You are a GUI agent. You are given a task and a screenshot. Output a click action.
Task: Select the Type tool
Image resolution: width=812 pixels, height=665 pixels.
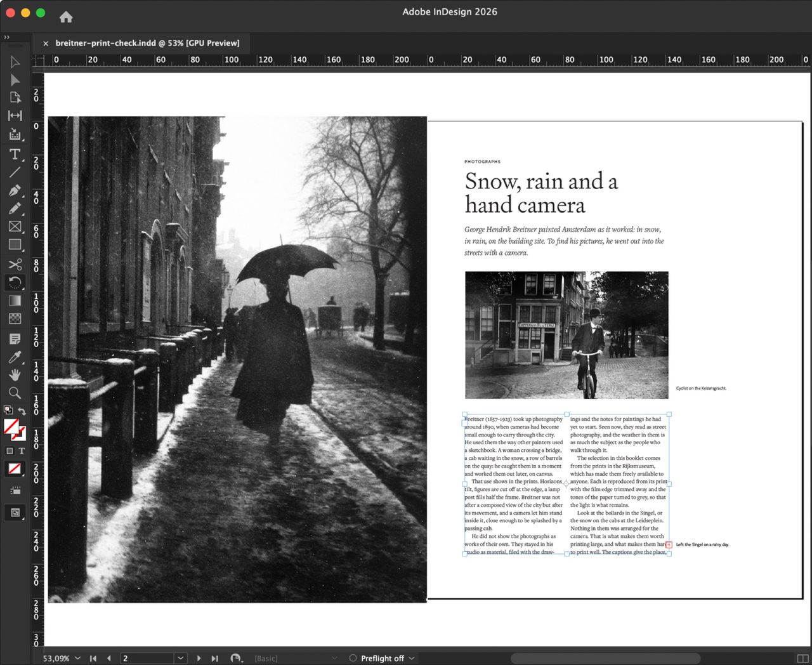point(15,154)
